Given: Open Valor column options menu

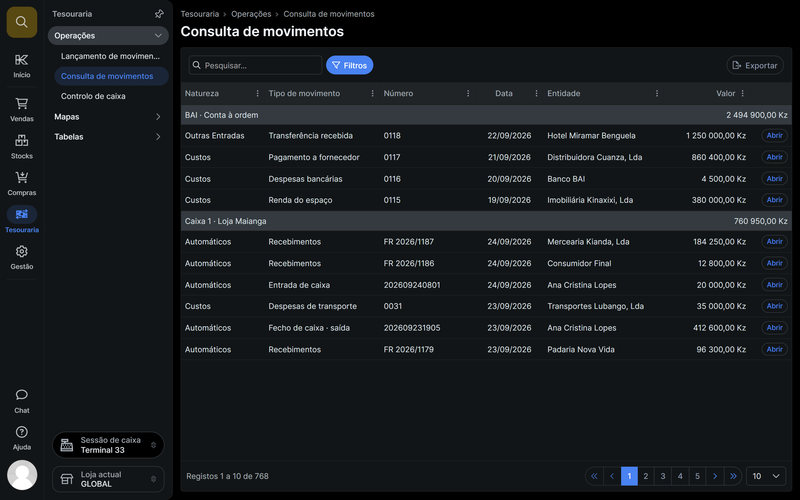Looking at the screenshot, I should pos(742,93).
